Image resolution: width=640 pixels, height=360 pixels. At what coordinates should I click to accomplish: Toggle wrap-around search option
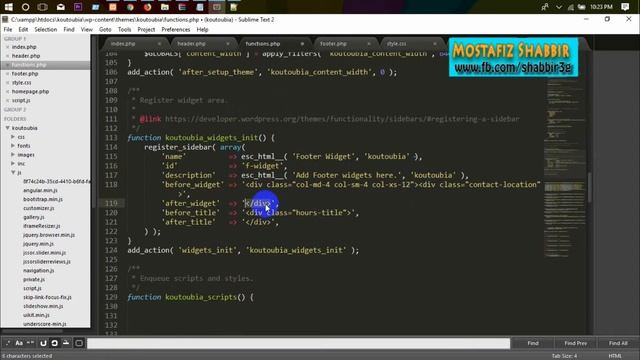[54, 343]
